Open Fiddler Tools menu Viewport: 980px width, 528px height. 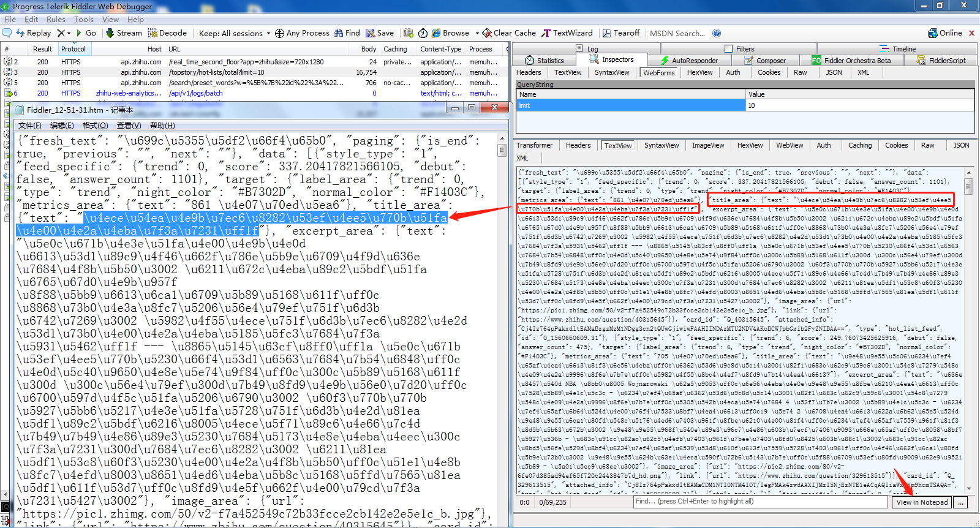84,20
